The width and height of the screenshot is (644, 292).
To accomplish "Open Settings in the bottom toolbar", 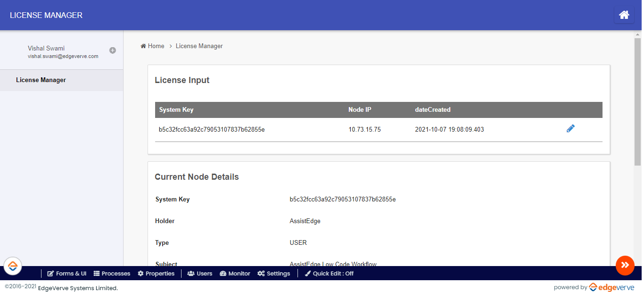I will click(x=274, y=274).
